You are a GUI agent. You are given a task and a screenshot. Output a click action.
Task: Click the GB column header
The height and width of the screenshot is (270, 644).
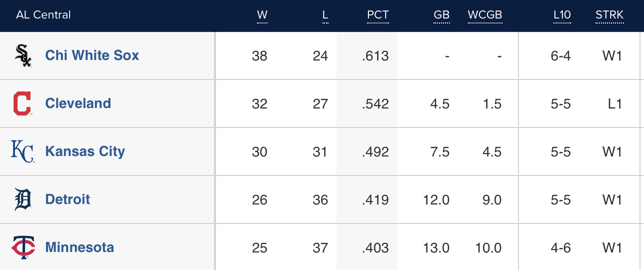point(441,15)
